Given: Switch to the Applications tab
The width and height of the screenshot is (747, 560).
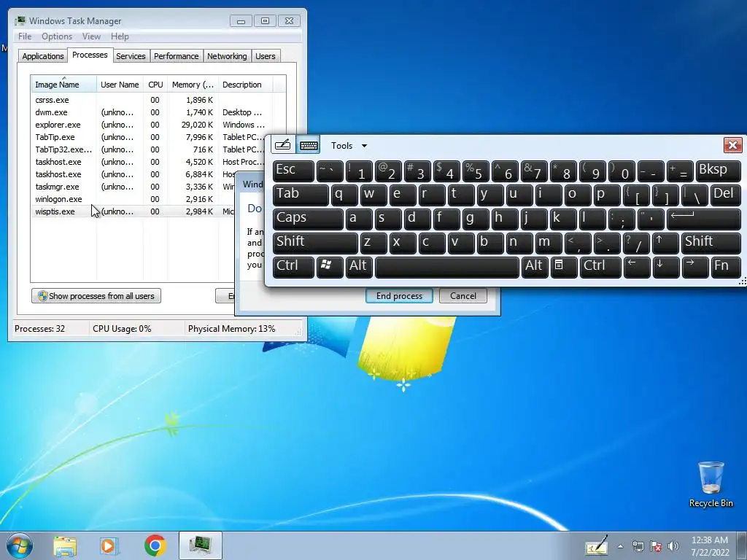Looking at the screenshot, I should pos(43,56).
